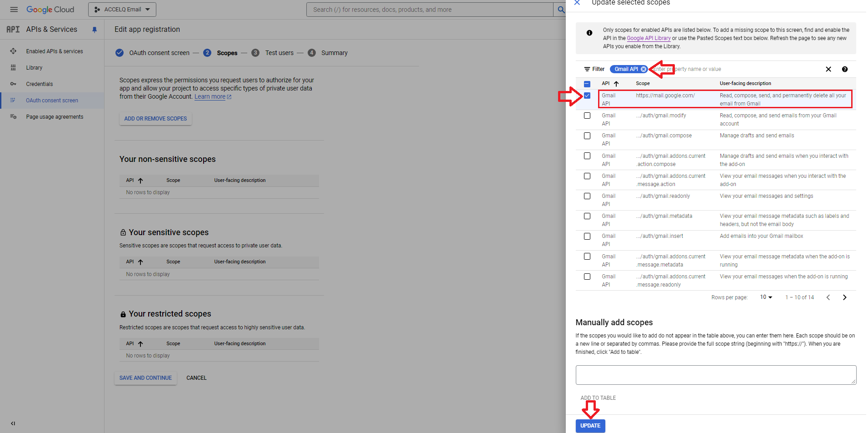This screenshot has height=433, width=868.
Task: Uncheck the https://mail.google.com/ scope
Action: click(587, 96)
